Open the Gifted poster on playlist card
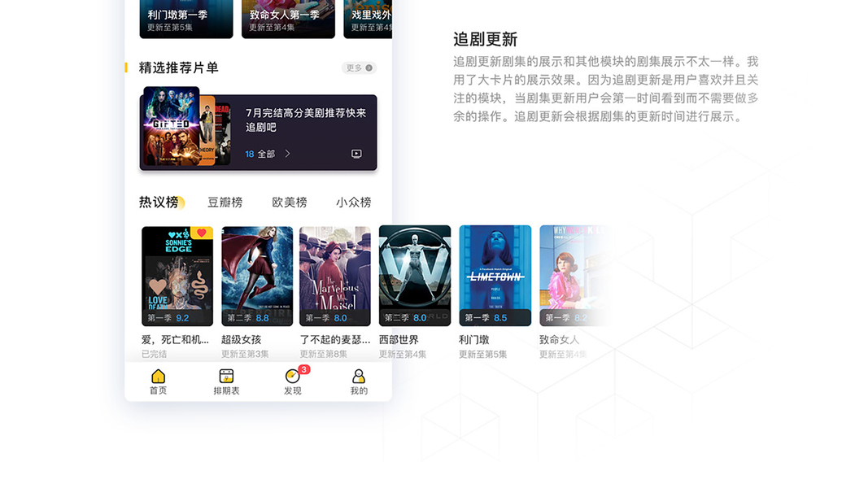Viewport: 868px width, 488px height. [x=172, y=126]
